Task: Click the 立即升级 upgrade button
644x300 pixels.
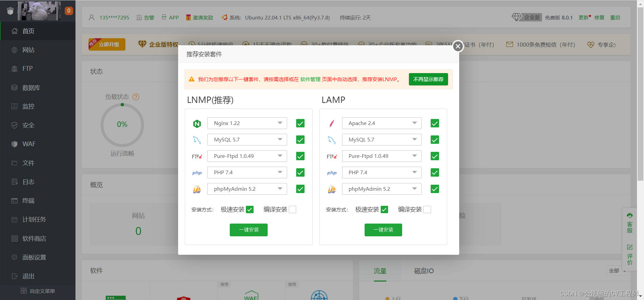Action: coord(107,44)
